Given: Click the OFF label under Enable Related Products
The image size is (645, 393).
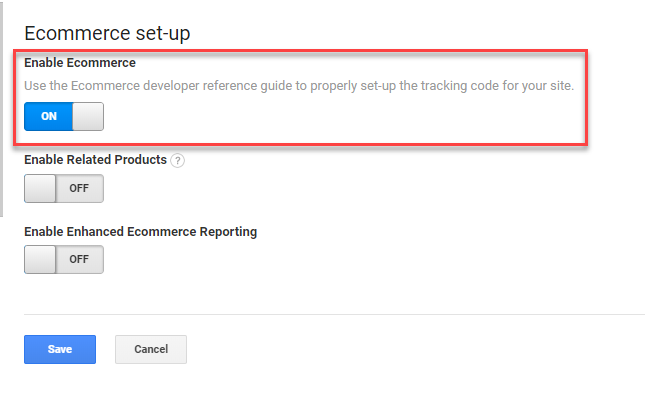Looking at the screenshot, I should [x=79, y=188].
